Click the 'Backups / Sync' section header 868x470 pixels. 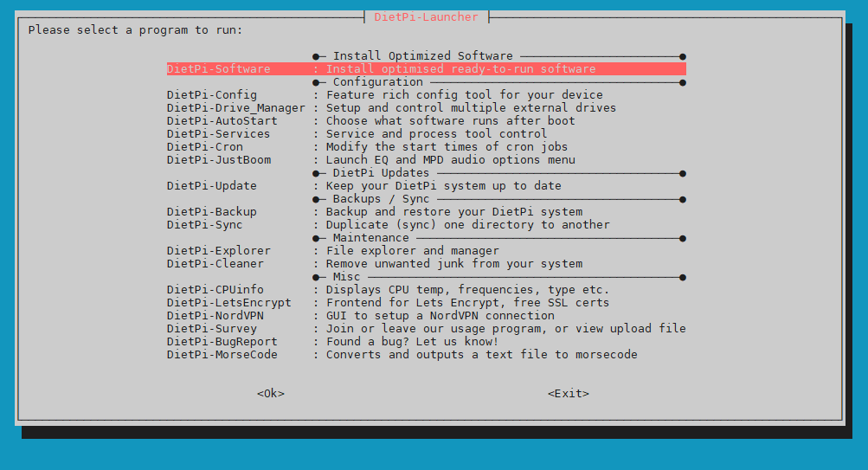click(381, 199)
